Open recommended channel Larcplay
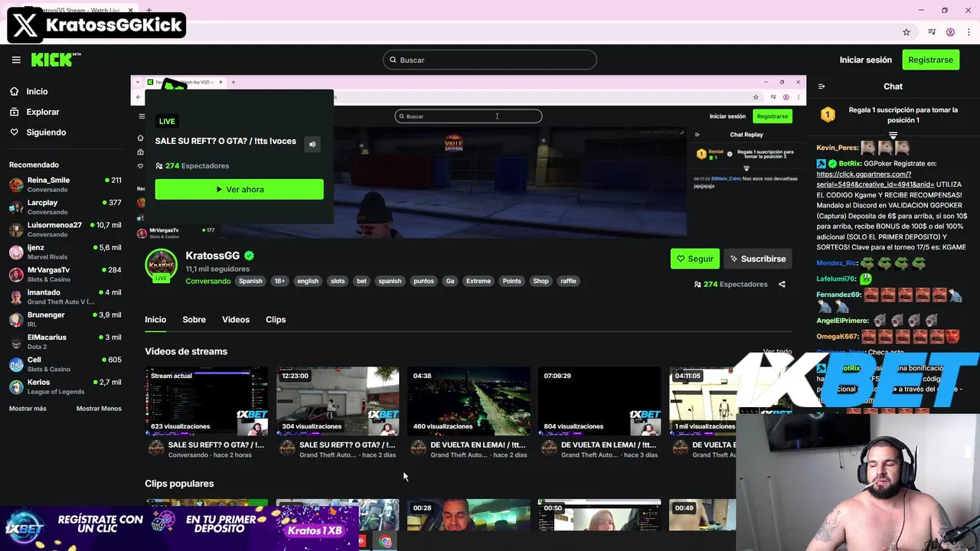Screen dimensions: 980x551 pyautogui.click(x=65, y=207)
